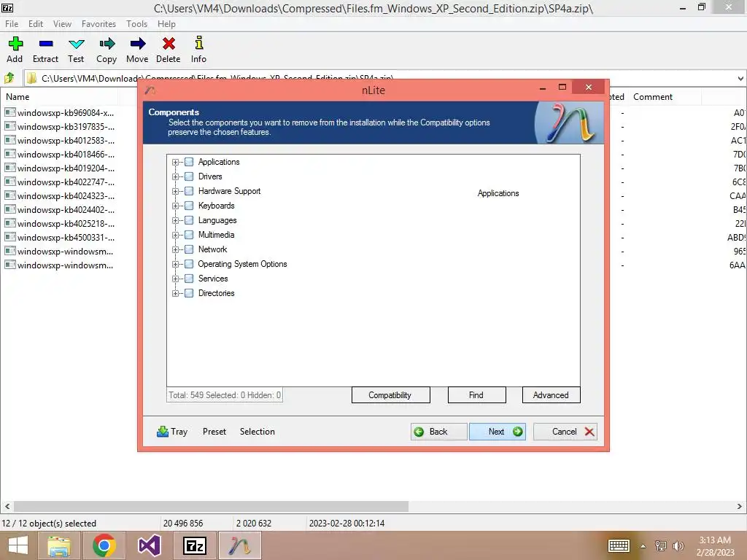Click the Cancel button
The image size is (747, 560).
[565, 432]
